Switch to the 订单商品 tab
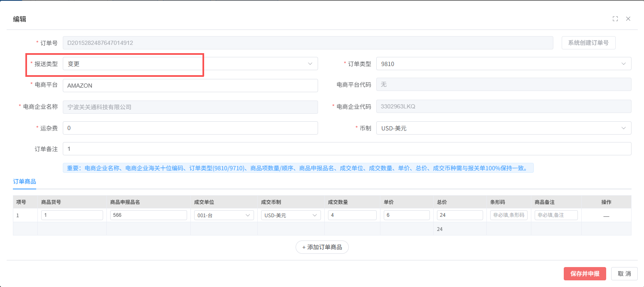 tap(25, 182)
